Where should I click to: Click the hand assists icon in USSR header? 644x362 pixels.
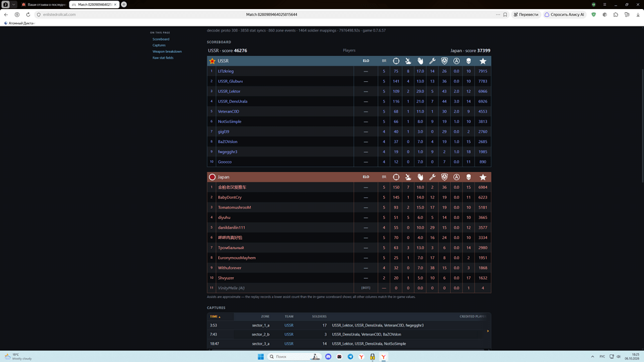[x=420, y=61]
